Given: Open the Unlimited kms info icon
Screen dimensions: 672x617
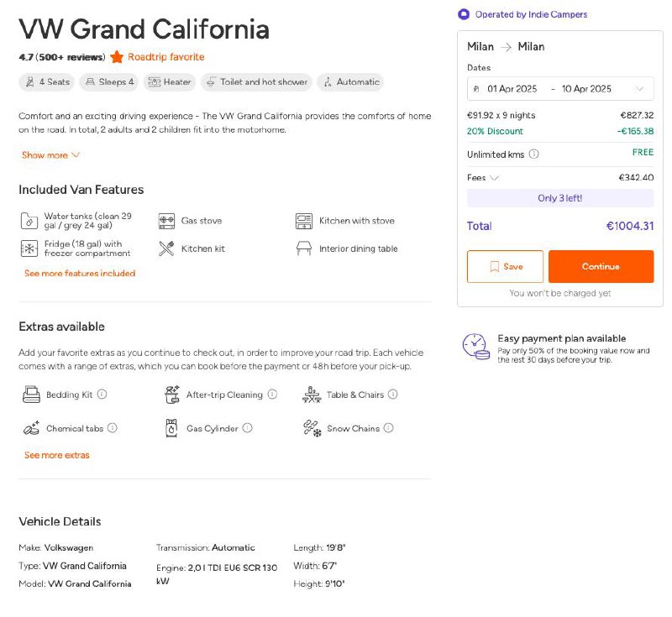Looking at the screenshot, I should (x=533, y=154).
